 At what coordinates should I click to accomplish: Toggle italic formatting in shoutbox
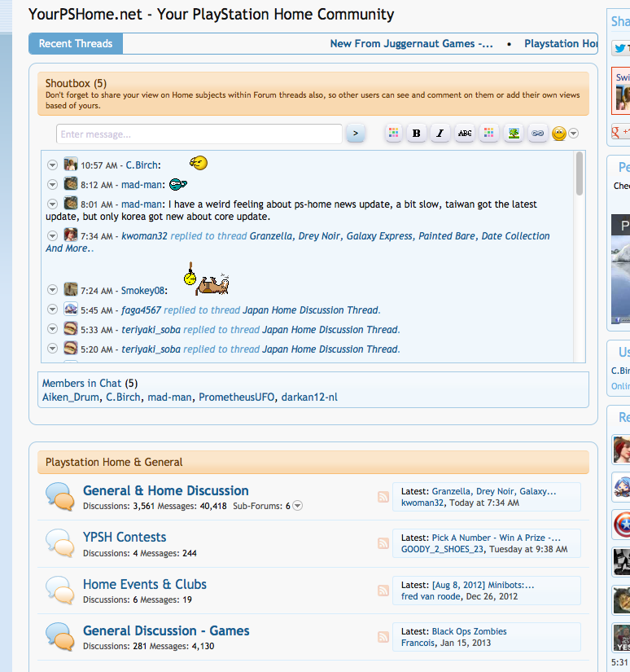coord(440,133)
